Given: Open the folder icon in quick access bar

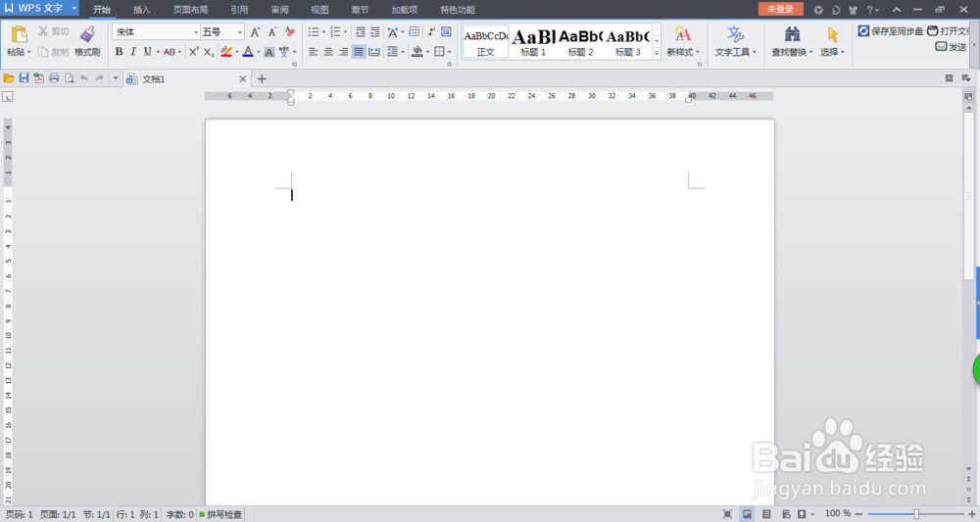Looking at the screenshot, I should pos(9,78).
